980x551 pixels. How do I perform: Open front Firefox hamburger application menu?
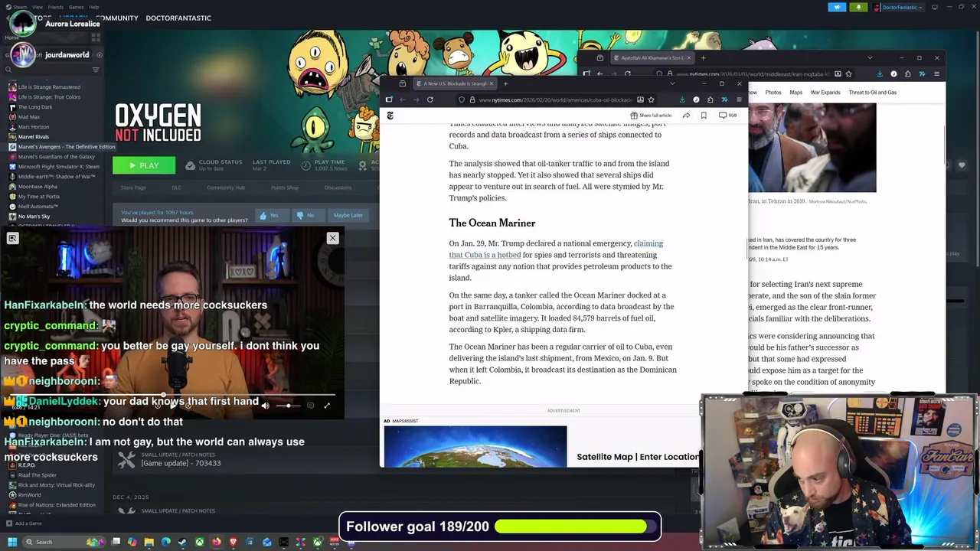(739, 99)
